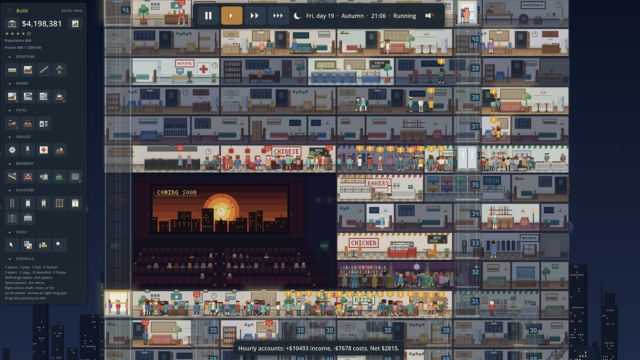Click the moon night-time indicator
640x360 pixels.
[x=297, y=16]
